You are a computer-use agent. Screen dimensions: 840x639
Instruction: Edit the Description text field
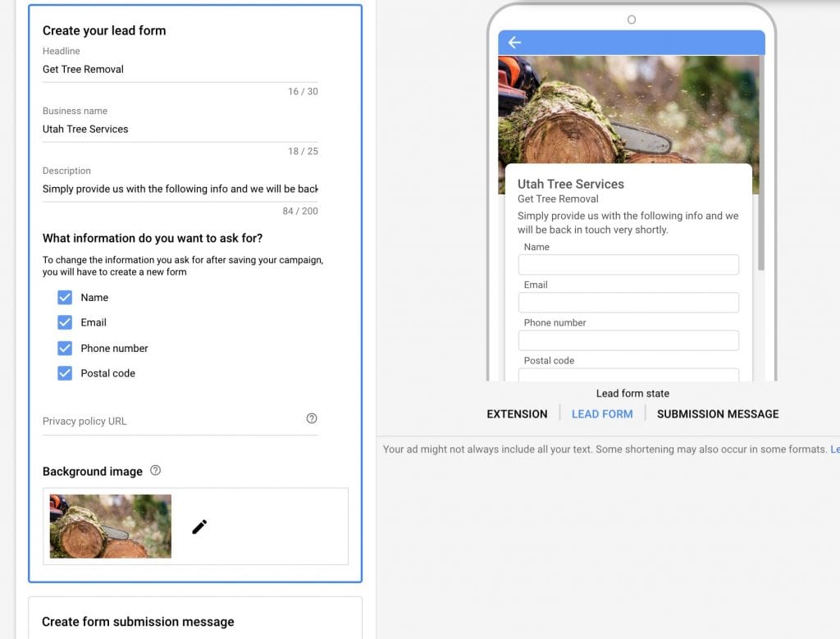pos(180,189)
